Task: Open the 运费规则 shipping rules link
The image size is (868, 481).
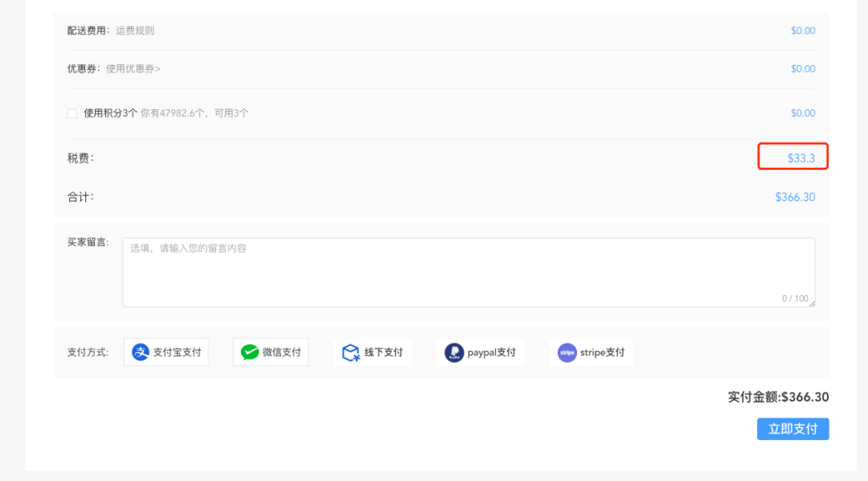Action: pyautogui.click(x=135, y=31)
